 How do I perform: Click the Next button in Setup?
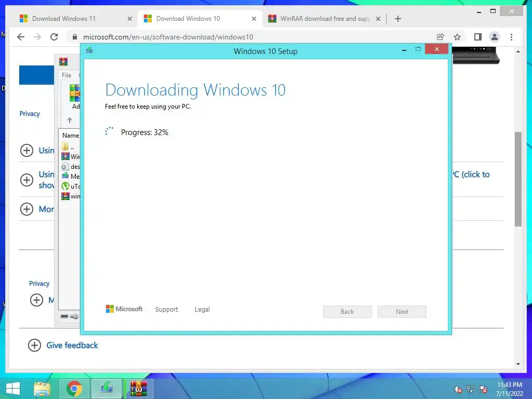[402, 312]
